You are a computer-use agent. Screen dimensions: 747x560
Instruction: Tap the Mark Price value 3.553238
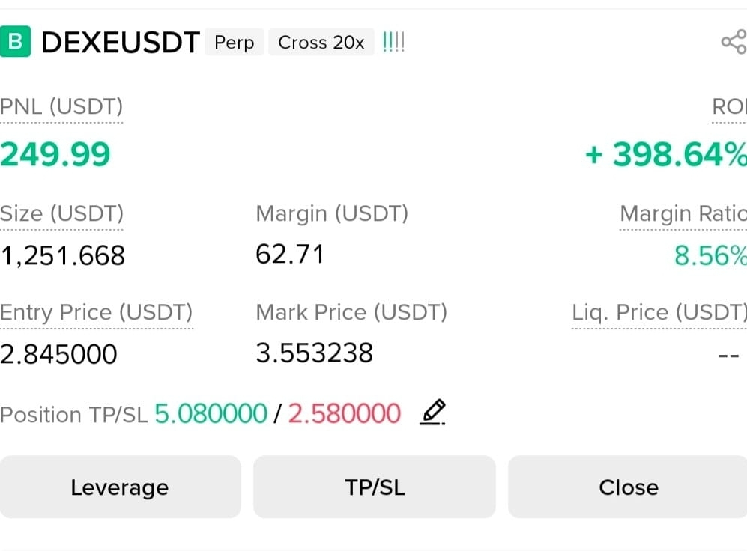314,353
